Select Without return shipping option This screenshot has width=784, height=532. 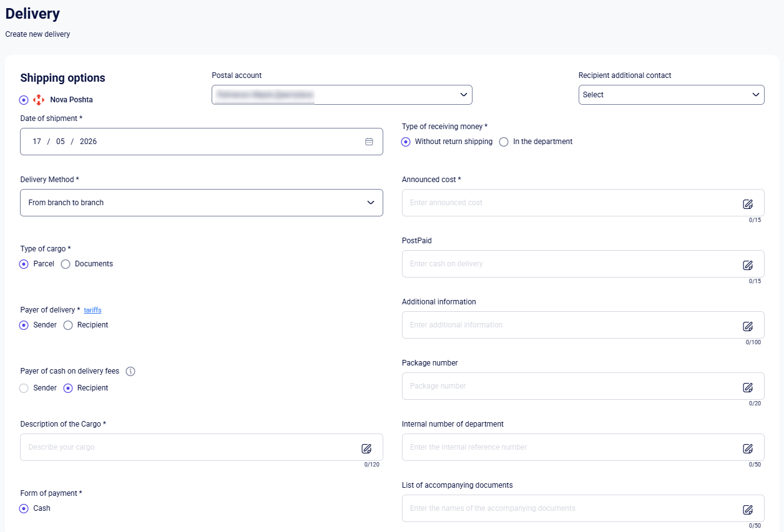[406, 142]
